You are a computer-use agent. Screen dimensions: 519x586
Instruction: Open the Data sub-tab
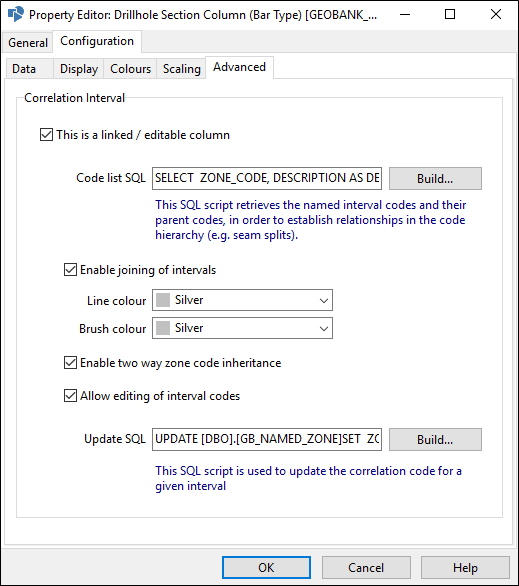tap(24, 69)
